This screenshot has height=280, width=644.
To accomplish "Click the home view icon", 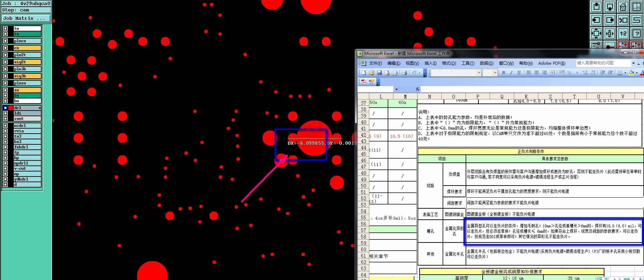I will [623, 6].
